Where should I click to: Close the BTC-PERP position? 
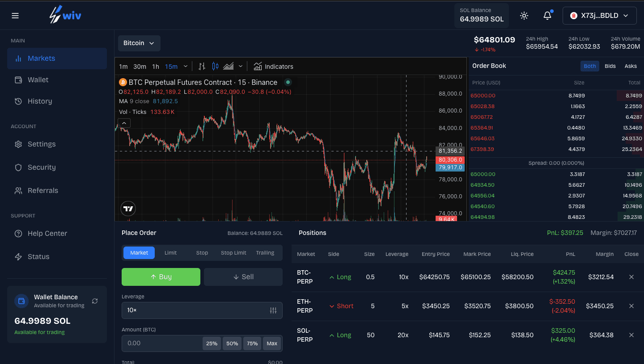pyautogui.click(x=631, y=277)
